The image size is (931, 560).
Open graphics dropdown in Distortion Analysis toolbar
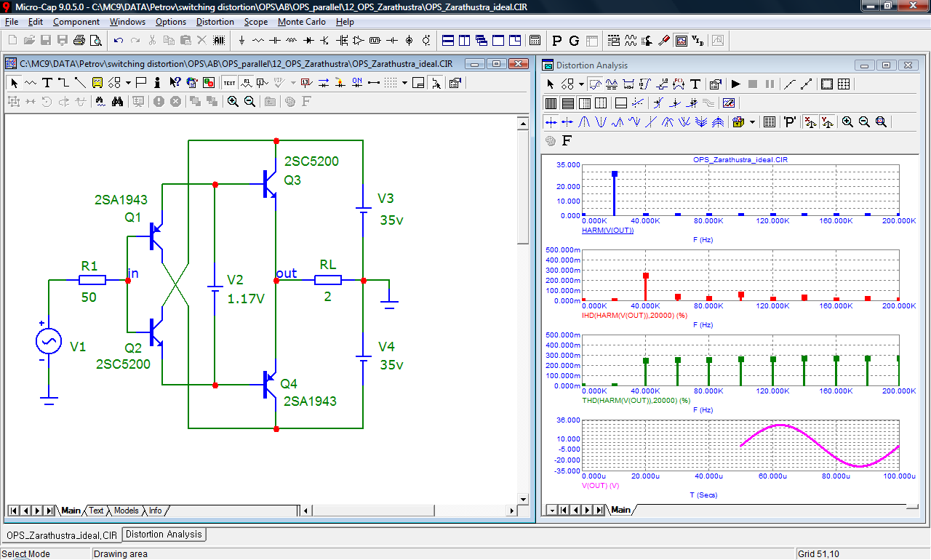tap(581, 84)
